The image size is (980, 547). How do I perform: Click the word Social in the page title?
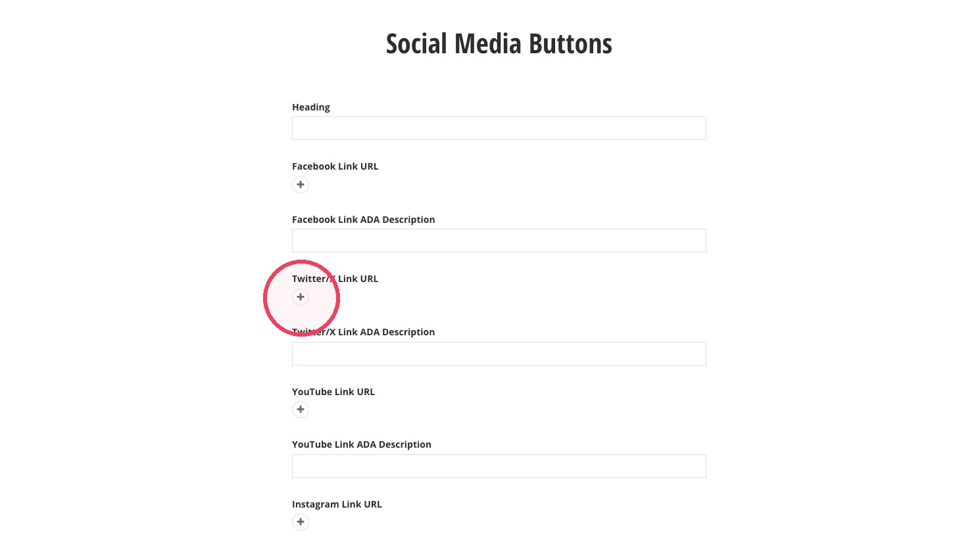coord(417,44)
